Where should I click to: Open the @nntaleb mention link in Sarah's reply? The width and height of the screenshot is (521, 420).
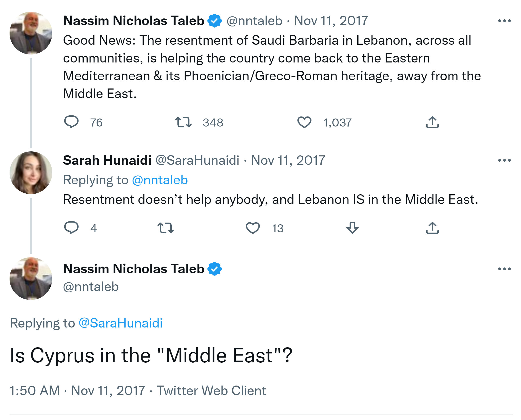[160, 180]
